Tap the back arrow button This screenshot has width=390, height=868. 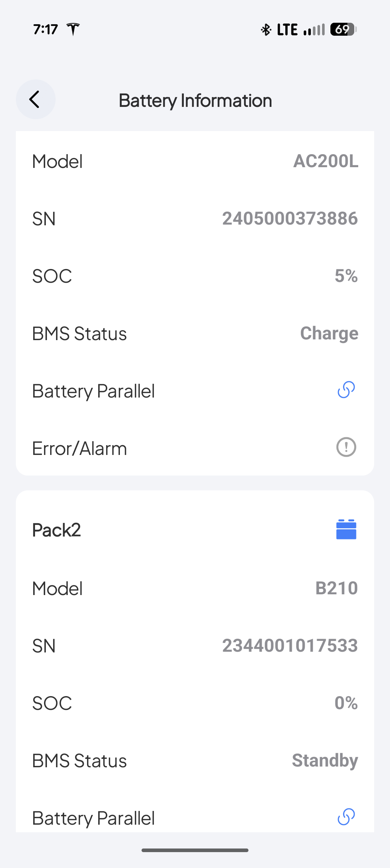pos(35,99)
